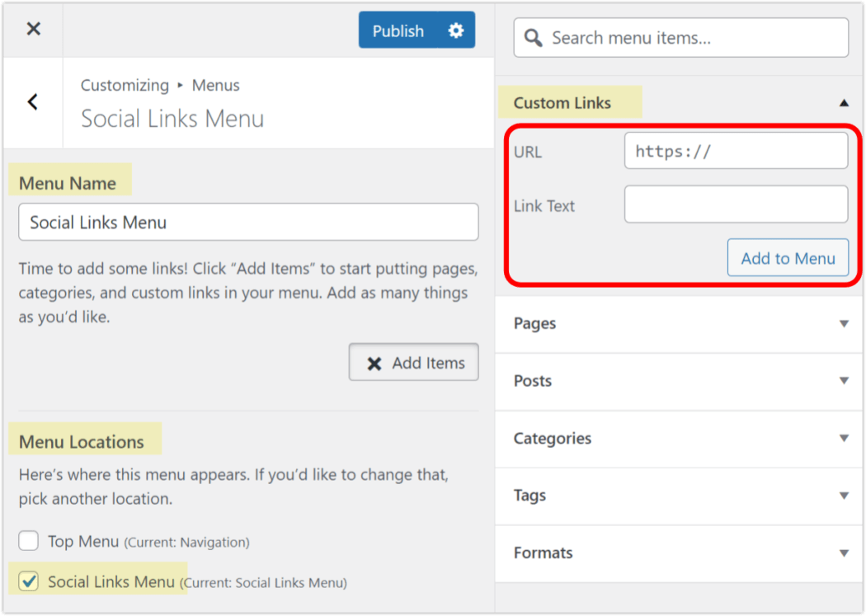Image resolution: width=866 pixels, height=616 pixels.
Task: Click the URL input field
Action: click(x=736, y=151)
